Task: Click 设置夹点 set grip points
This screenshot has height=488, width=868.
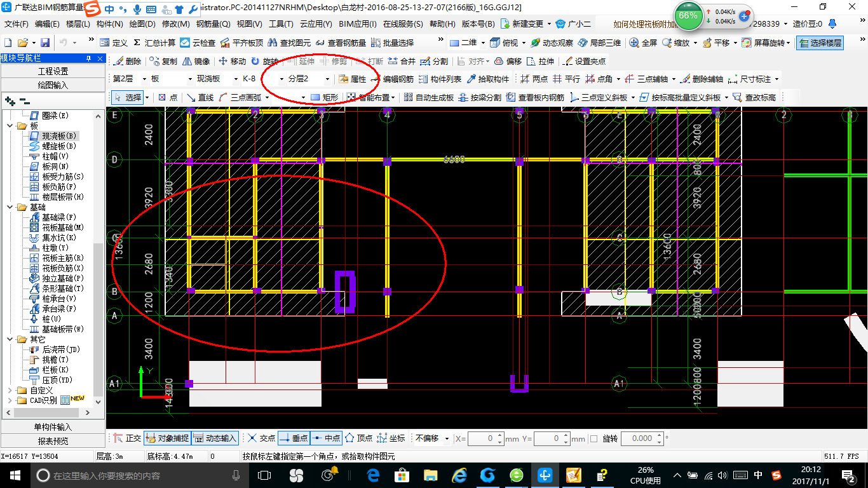Action: point(585,62)
